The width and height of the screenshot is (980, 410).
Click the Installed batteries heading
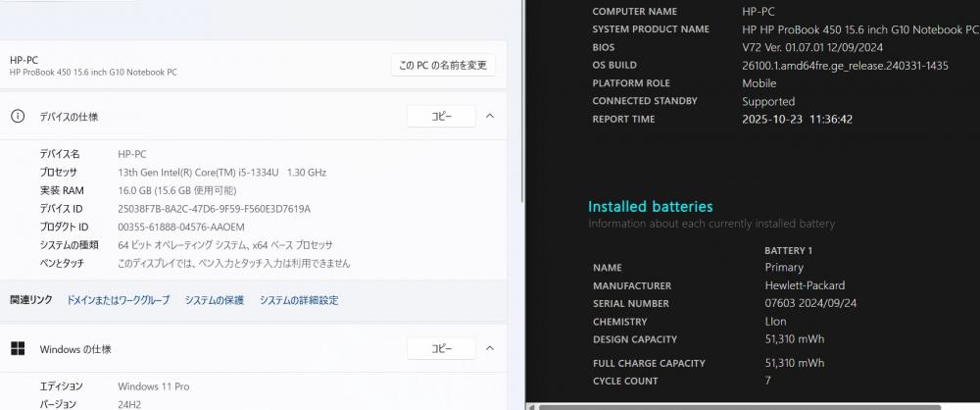tap(650, 207)
